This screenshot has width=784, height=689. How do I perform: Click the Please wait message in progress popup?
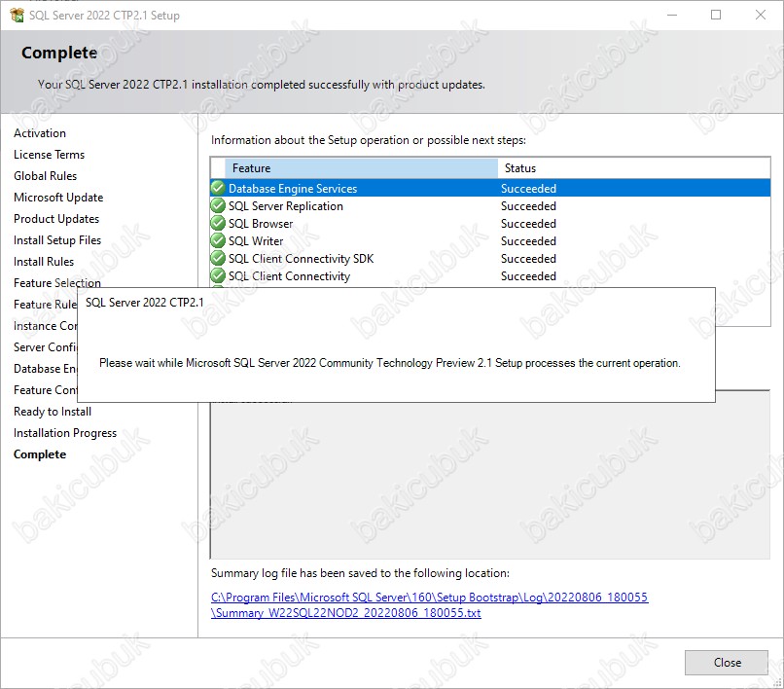(389, 363)
